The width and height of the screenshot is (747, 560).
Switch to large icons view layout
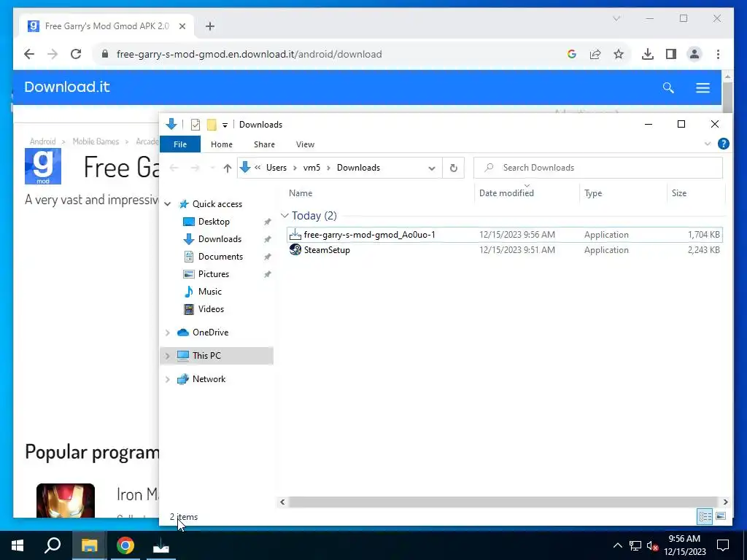coord(721,516)
